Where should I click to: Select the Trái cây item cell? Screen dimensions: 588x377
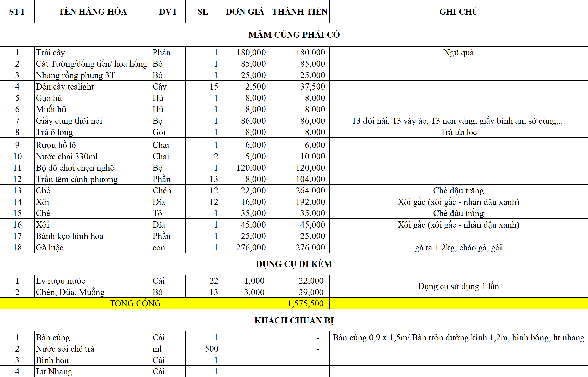tap(93, 52)
